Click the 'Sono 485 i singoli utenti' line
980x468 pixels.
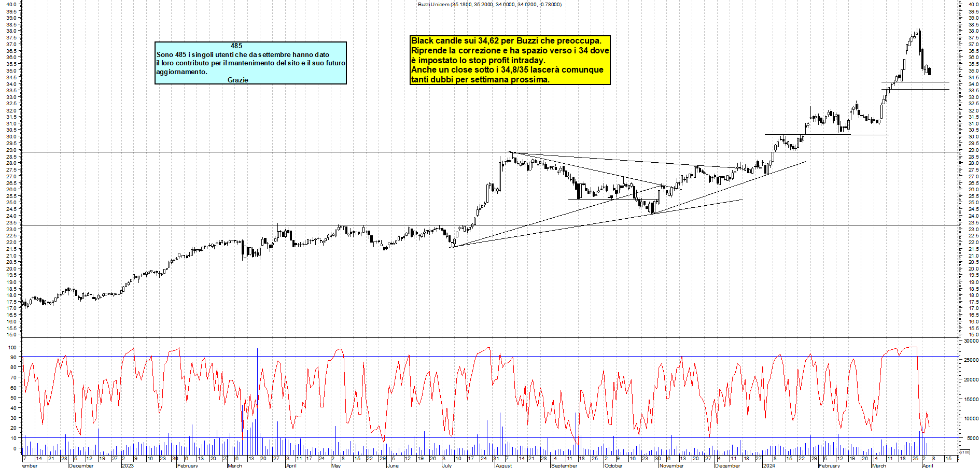(243, 54)
